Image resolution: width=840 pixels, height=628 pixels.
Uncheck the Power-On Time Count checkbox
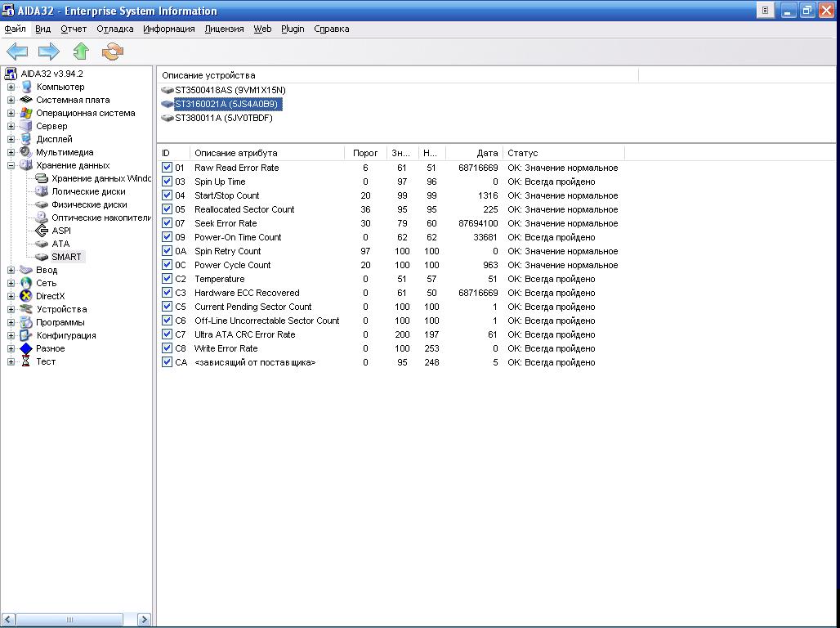[168, 237]
